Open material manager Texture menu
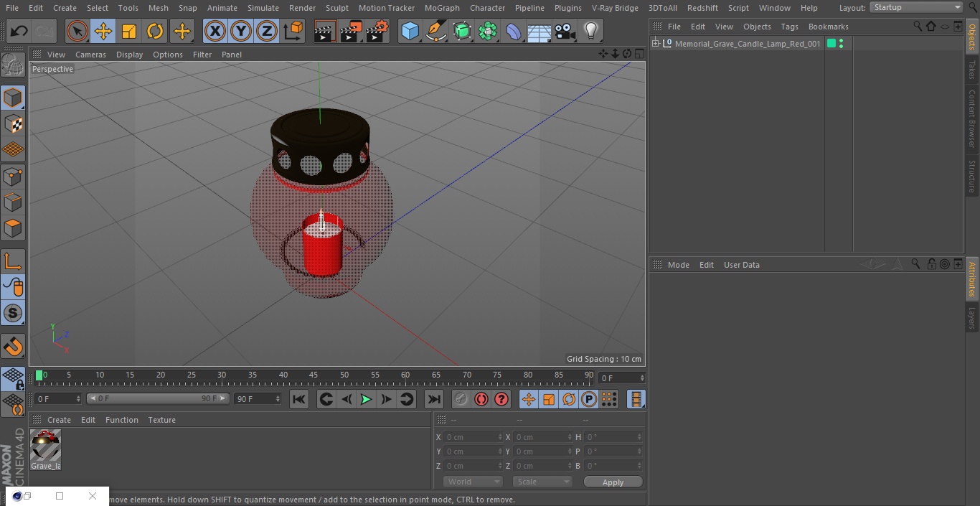Screen dimensions: 980x506 (161, 420)
